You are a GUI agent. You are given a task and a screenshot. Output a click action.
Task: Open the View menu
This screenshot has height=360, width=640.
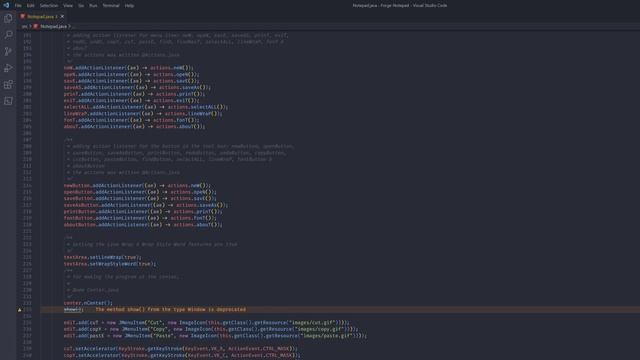pyautogui.click(x=68, y=6)
